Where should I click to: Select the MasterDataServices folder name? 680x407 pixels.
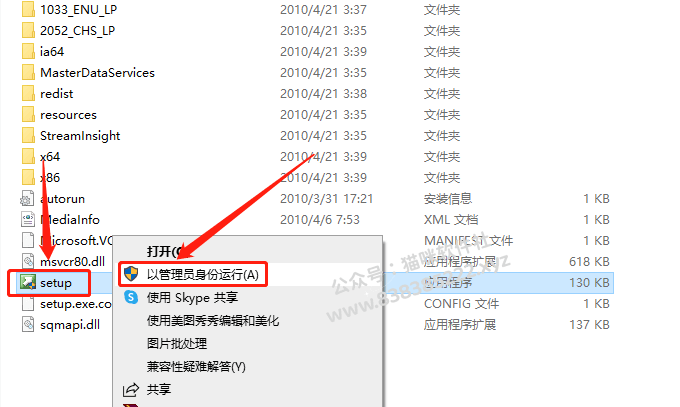click(x=98, y=73)
